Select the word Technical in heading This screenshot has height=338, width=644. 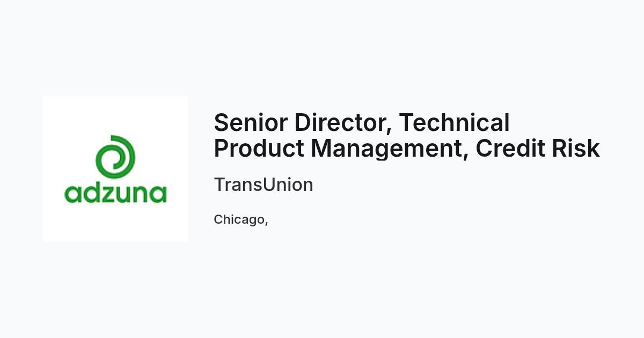click(x=454, y=122)
